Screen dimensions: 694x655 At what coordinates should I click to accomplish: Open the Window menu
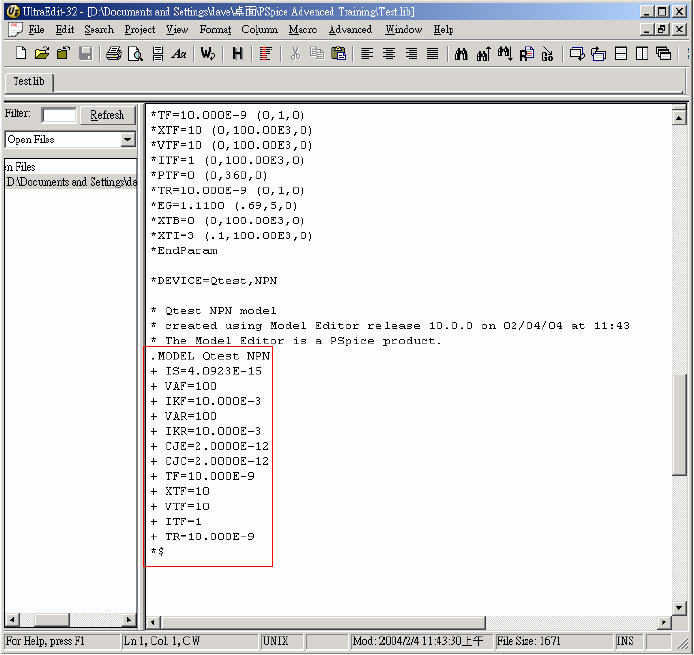pos(403,30)
